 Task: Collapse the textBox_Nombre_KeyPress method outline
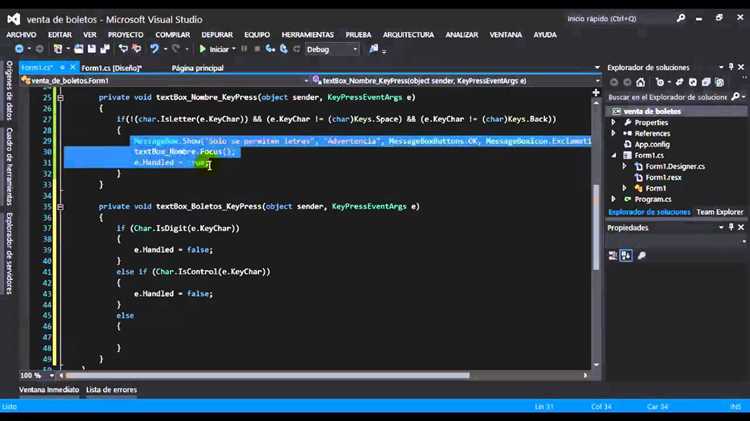60,98
